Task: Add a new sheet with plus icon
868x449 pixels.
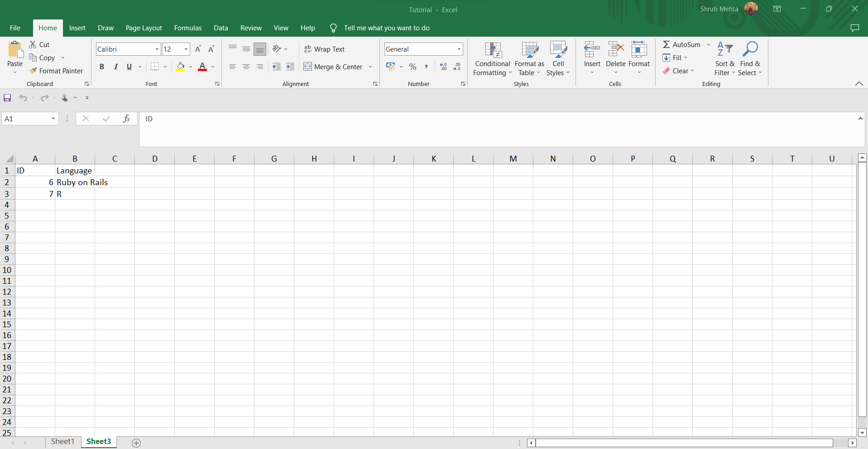Action: point(136,443)
